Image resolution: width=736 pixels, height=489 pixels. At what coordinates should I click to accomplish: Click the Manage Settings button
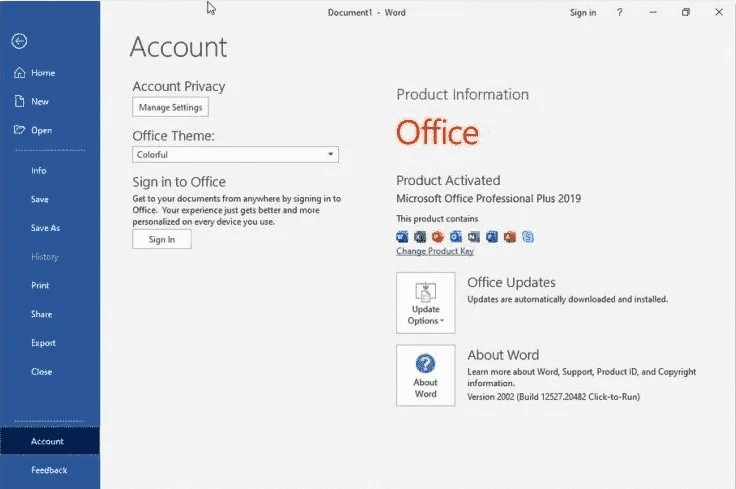tap(170, 107)
